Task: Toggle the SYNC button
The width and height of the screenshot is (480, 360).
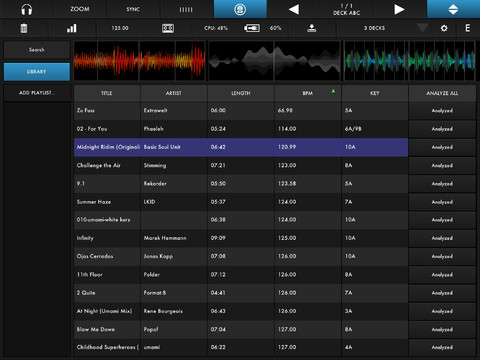Action: [133, 9]
